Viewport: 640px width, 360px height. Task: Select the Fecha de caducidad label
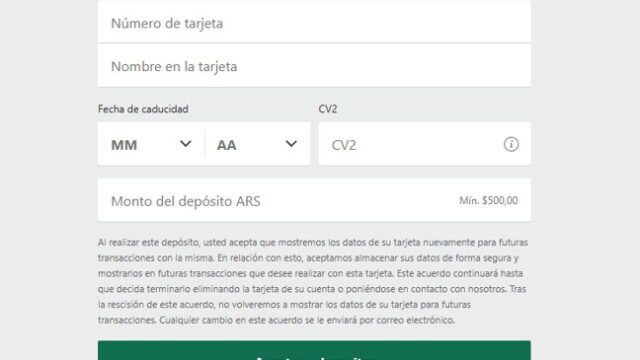(x=143, y=109)
